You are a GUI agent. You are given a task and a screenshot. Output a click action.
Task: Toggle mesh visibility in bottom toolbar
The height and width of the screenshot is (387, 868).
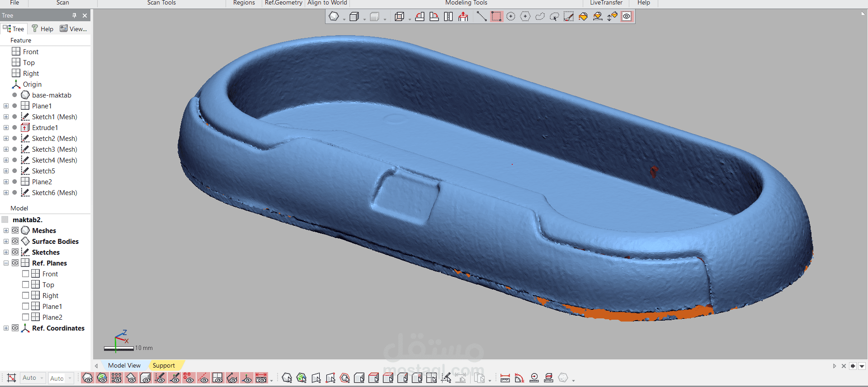(x=88, y=378)
